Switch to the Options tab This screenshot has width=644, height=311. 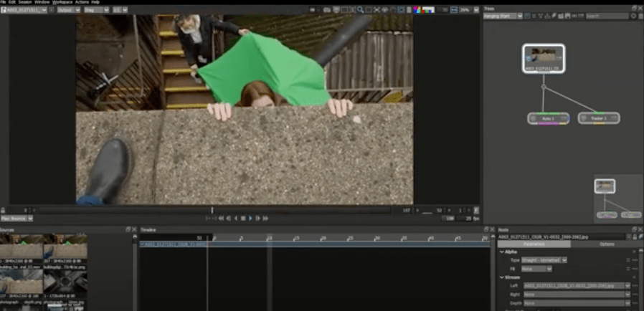607,244
